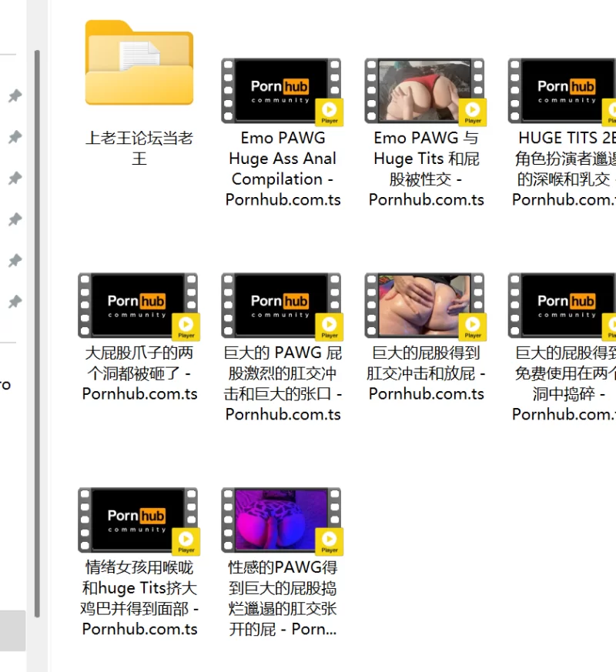Click the filename containing '免费使用在两'
The image size is (616, 672).
click(x=564, y=383)
